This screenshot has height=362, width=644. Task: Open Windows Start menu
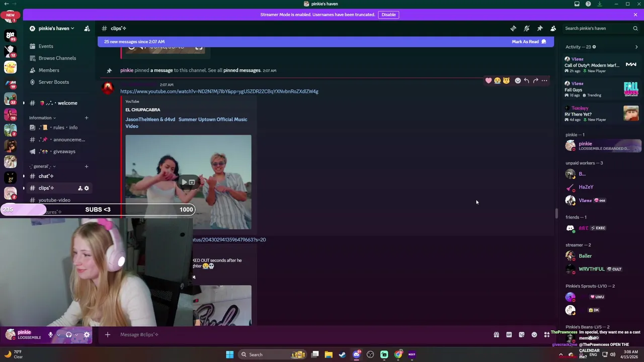[x=229, y=354]
